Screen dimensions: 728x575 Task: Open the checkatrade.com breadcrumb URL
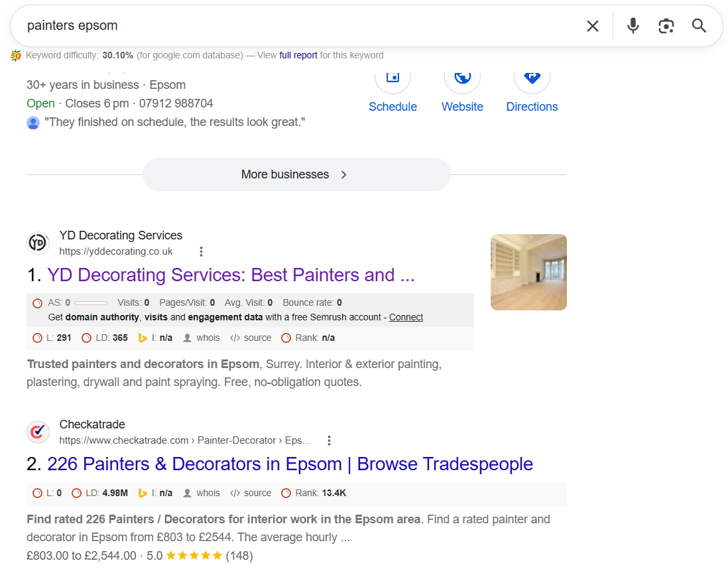184,441
